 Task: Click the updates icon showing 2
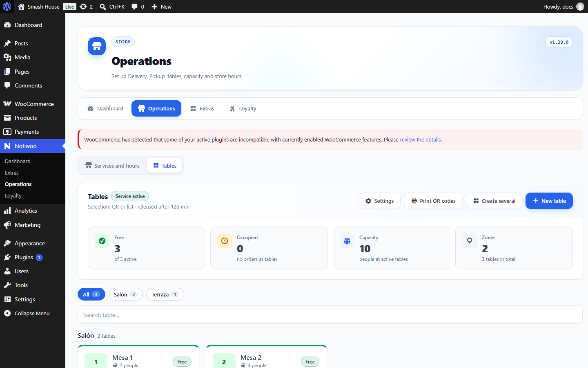[x=86, y=7]
